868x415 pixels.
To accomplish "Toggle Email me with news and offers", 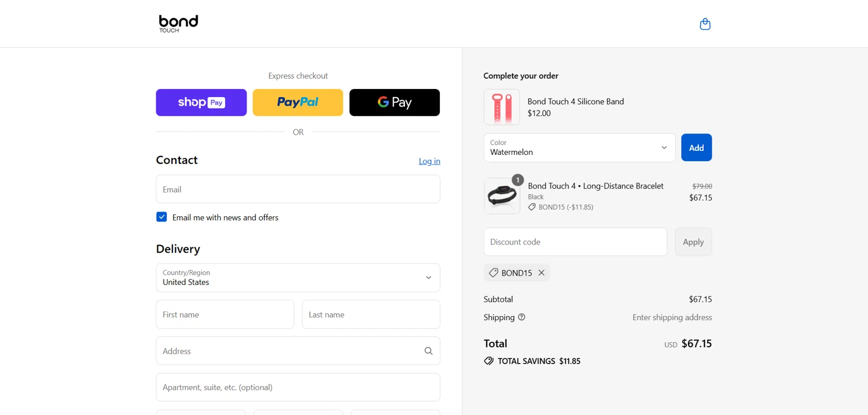I will (x=161, y=217).
